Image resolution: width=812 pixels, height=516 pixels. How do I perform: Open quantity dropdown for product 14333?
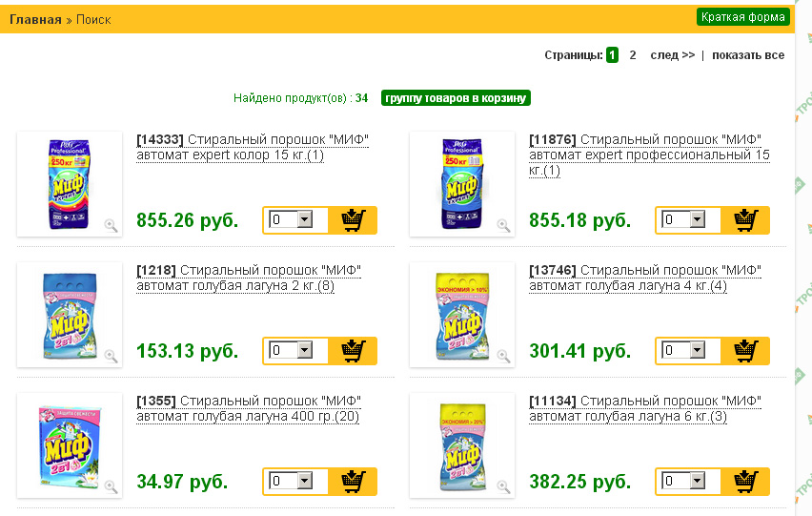(x=305, y=220)
